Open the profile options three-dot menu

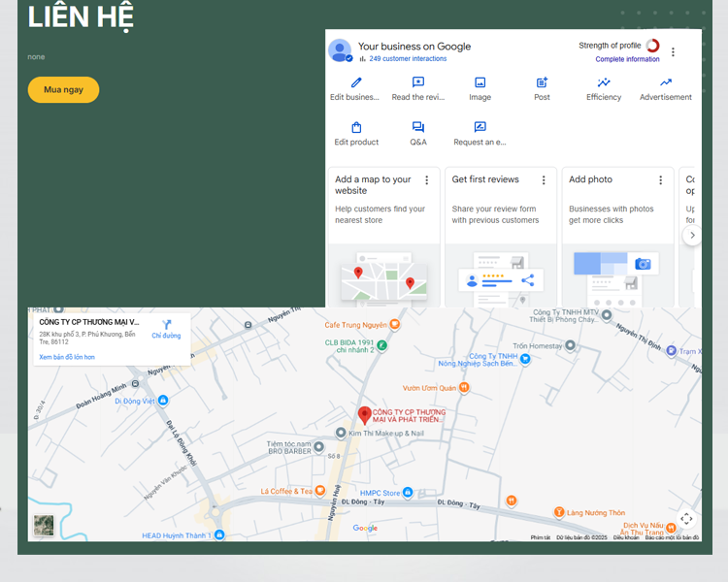tap(673, 52)
